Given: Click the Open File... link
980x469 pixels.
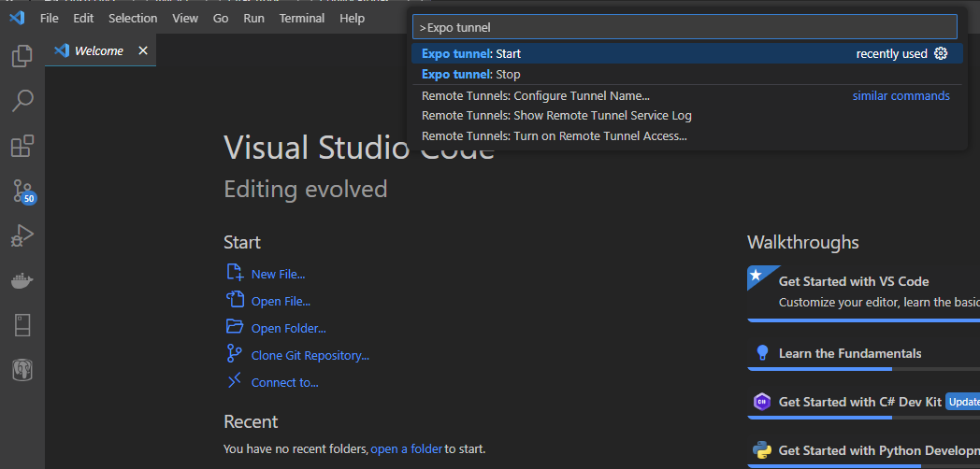Looking at the screenshot, I should tap(281, 302).
